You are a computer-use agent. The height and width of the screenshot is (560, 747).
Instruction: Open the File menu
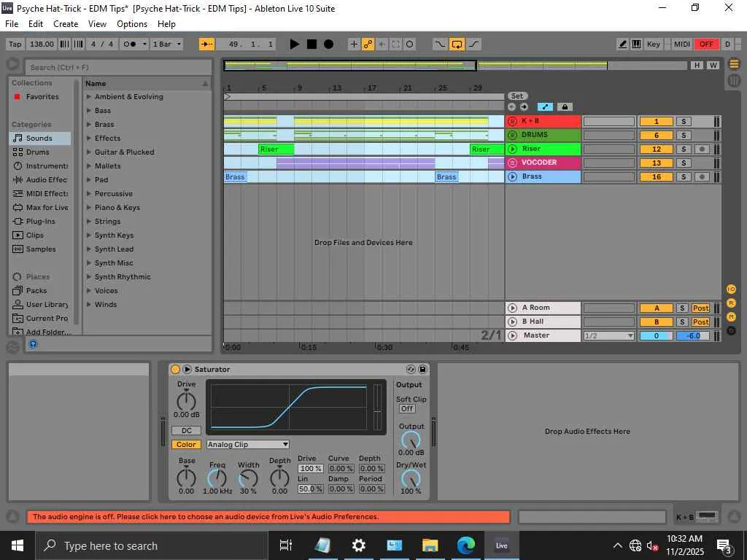[x=12, y=24]
